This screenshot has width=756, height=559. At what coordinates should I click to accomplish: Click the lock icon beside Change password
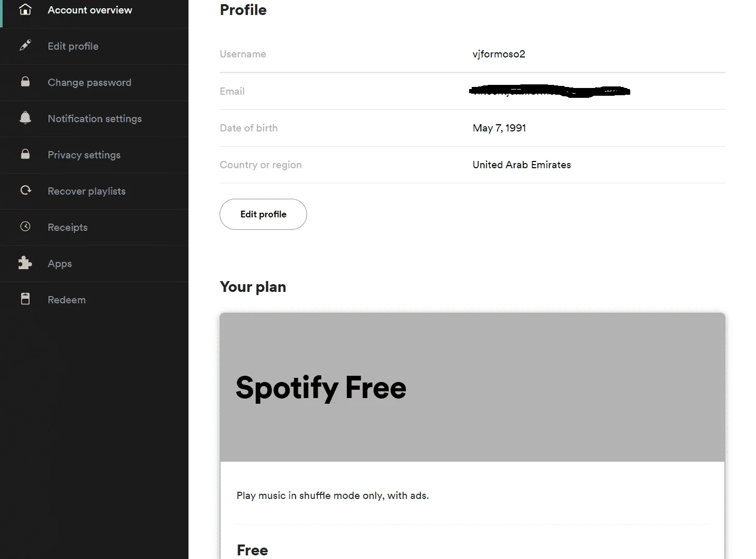[x=25, y=81]
